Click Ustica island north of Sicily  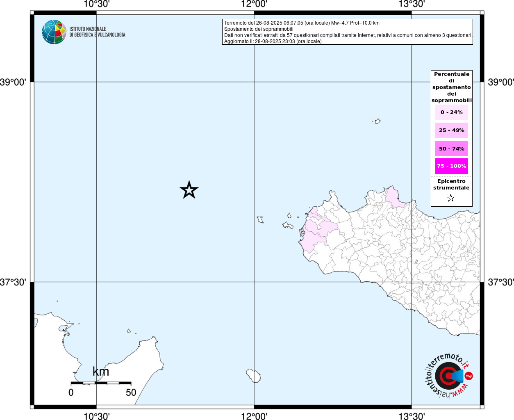[x=378, y=121]
